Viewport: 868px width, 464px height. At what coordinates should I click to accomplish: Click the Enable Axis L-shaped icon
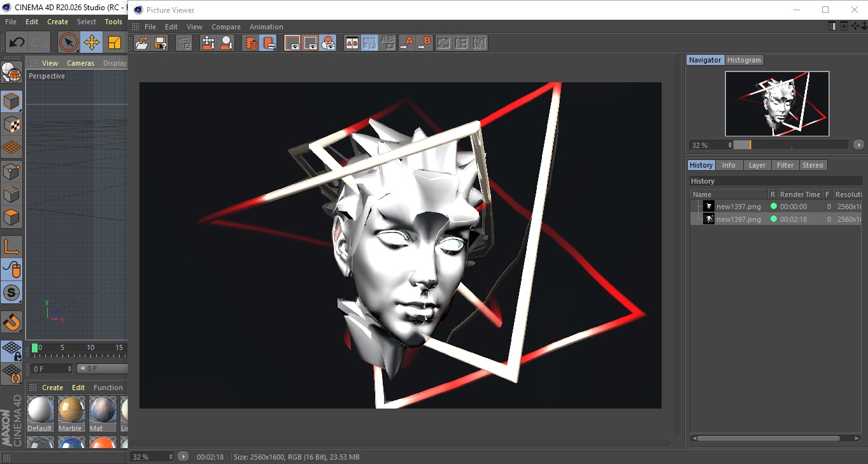(11, 246)
